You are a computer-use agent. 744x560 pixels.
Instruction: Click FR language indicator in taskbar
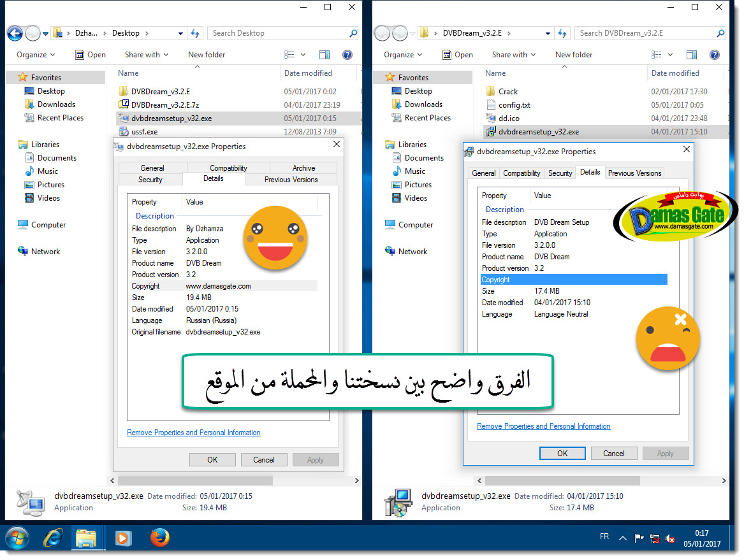(604, 536)
